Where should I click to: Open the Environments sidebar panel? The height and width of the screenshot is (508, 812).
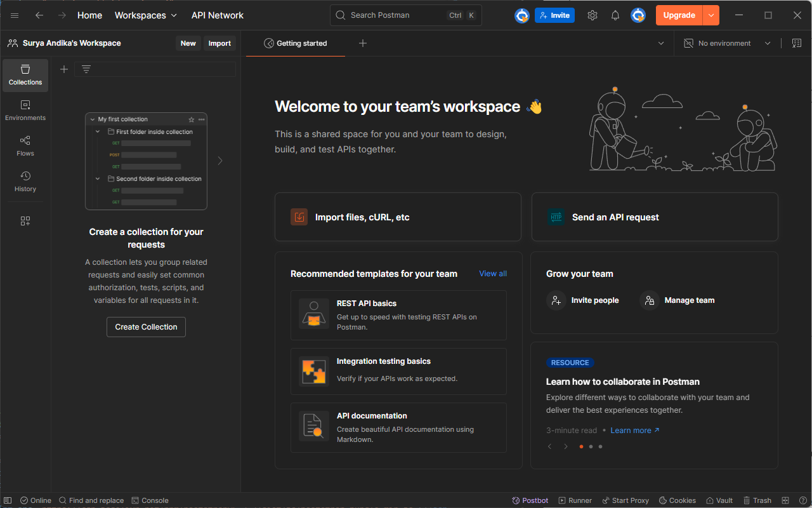click(x=25, y=110)
